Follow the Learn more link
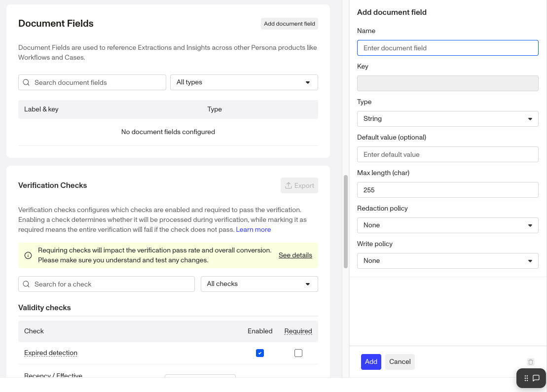The width and height of the screenshot is (547, 392). pos(253,230)
